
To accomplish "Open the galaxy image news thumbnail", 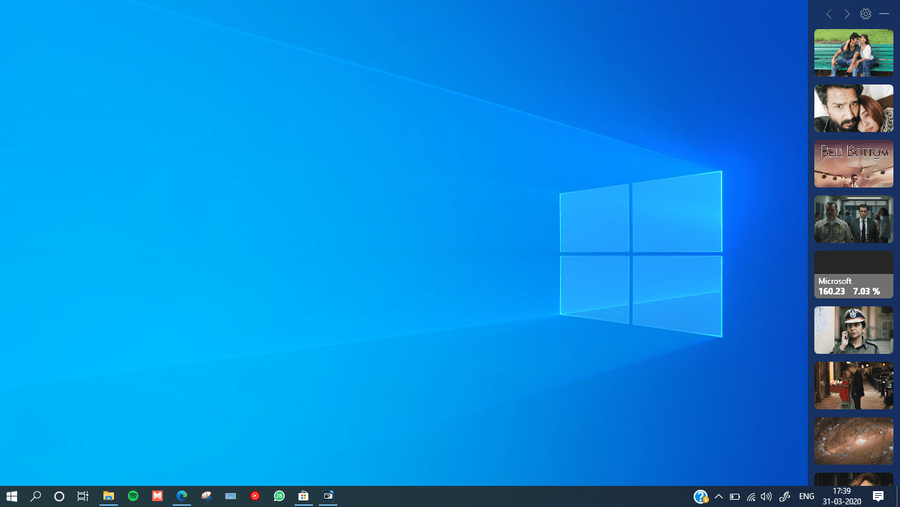I will pyautogui.click(x=853, y=440).
